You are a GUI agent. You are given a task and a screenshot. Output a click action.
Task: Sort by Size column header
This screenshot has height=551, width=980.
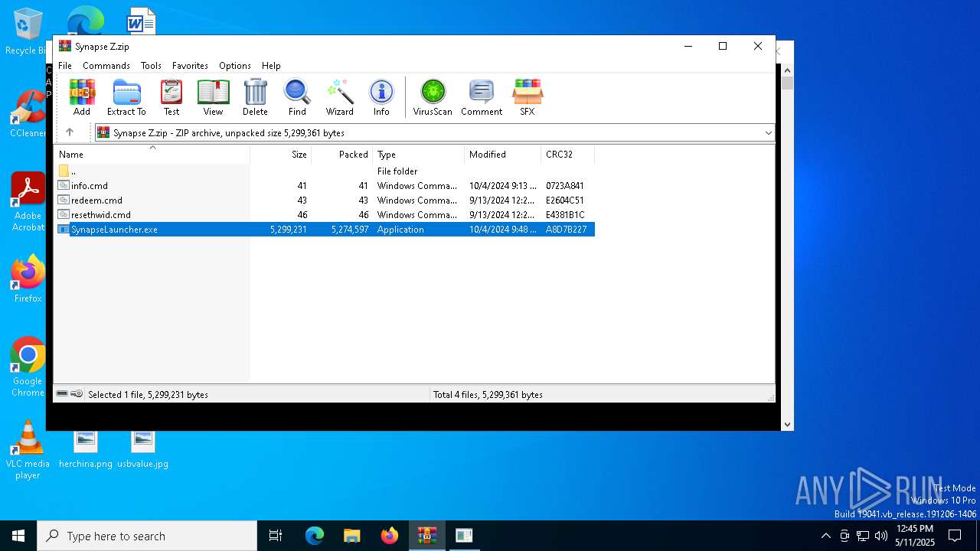coord(281,154)
